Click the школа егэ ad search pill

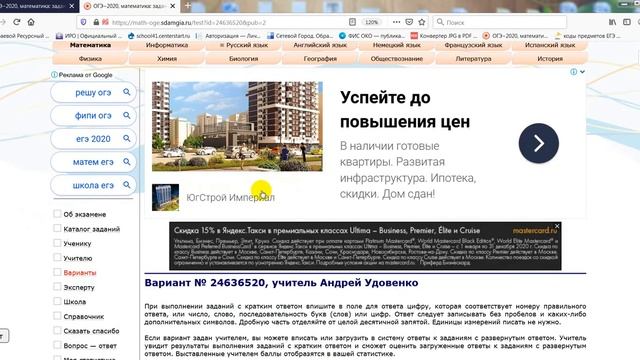pyautogui.click(x=93, y=185)
